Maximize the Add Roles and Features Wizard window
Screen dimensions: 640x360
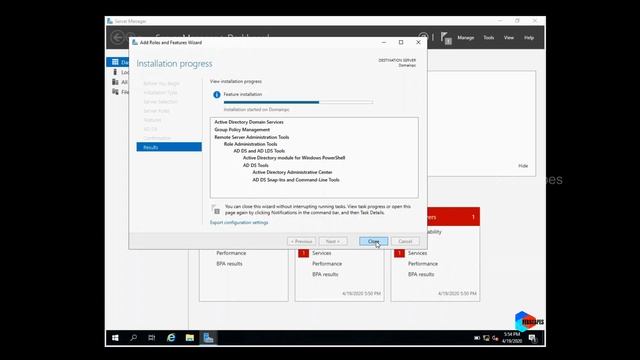[401, 42]
